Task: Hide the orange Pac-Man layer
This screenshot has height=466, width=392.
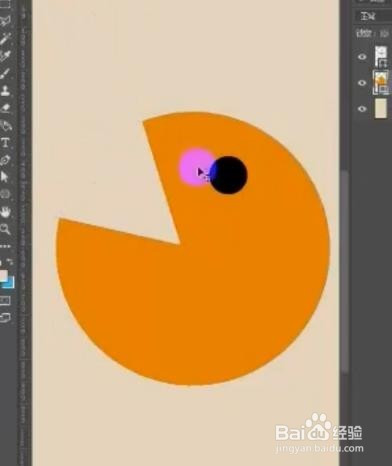Action: point(362,83)
